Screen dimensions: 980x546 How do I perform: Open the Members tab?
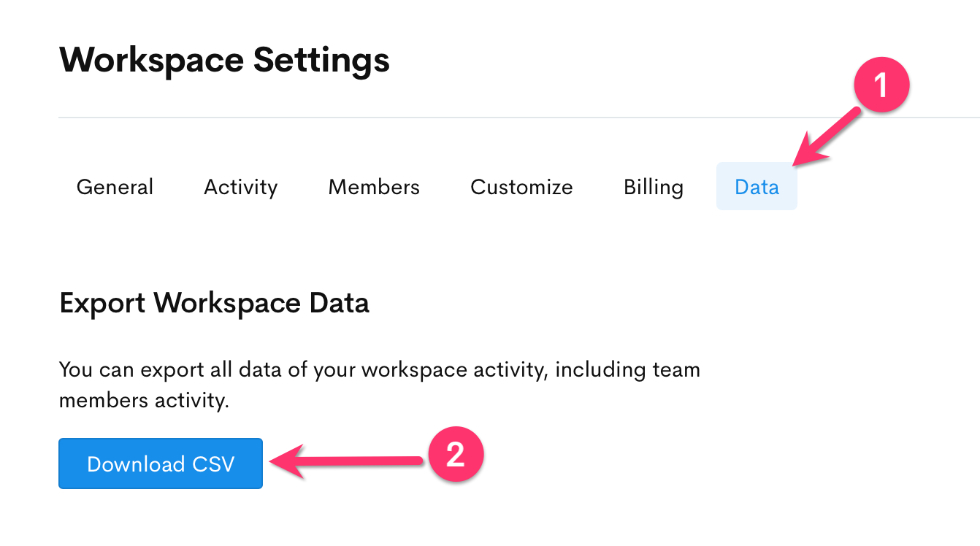[x=374, y=187]
